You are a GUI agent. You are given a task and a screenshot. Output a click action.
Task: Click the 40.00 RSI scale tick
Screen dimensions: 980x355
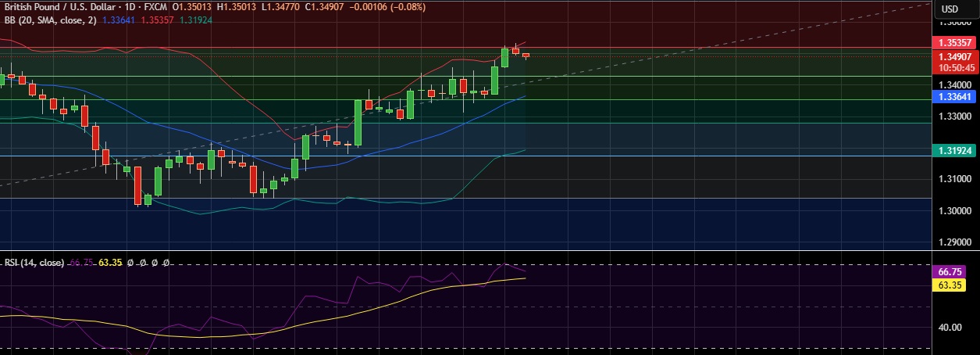pyautogui.click(x=950, y=328)
